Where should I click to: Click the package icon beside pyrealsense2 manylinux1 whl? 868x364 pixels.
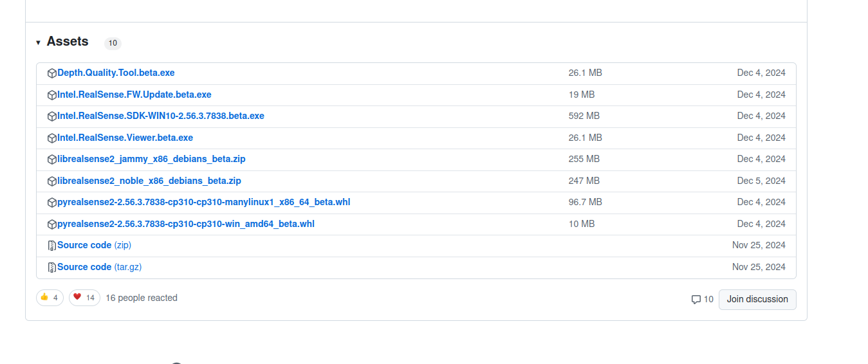click(x=52, y=203)
